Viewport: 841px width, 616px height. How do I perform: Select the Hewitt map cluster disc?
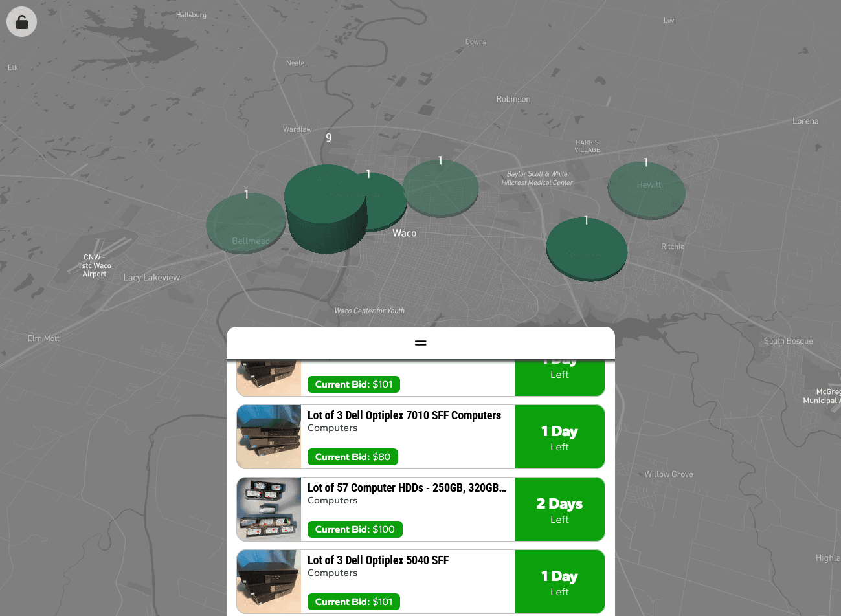click(646, 190)
